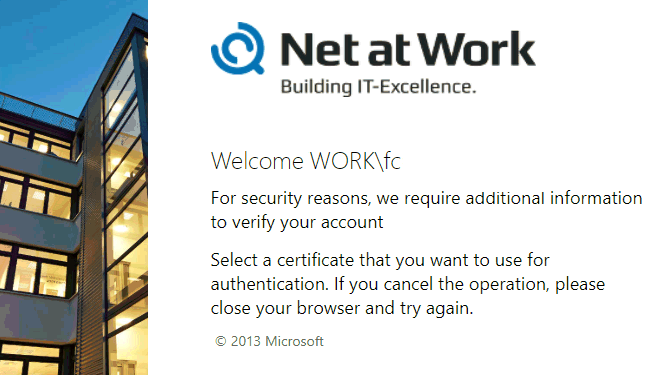Click the word 'Microsoft' in the footer
This screenshot has width=653, height=375.
click(x=294, y=342)
